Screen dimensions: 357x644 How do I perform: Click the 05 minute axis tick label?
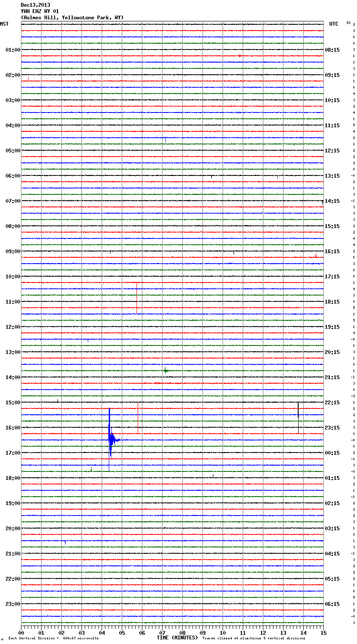point(122,633)
